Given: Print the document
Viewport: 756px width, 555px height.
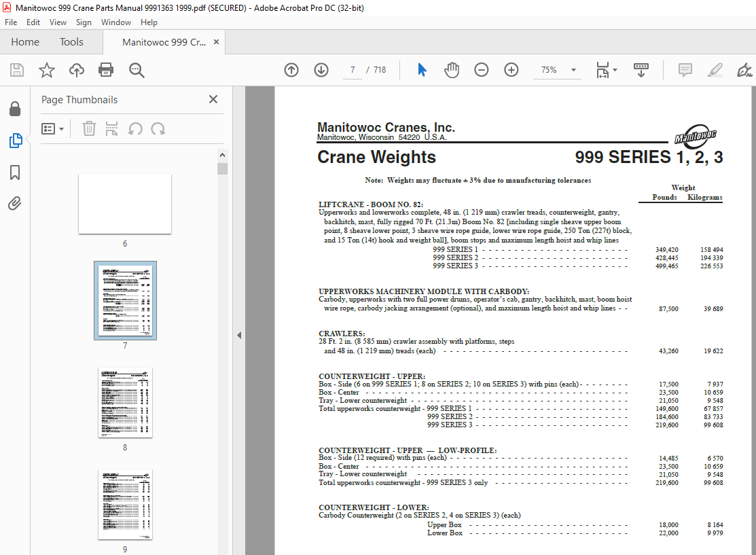Looking at the screenshot, I should pos(106,70).
